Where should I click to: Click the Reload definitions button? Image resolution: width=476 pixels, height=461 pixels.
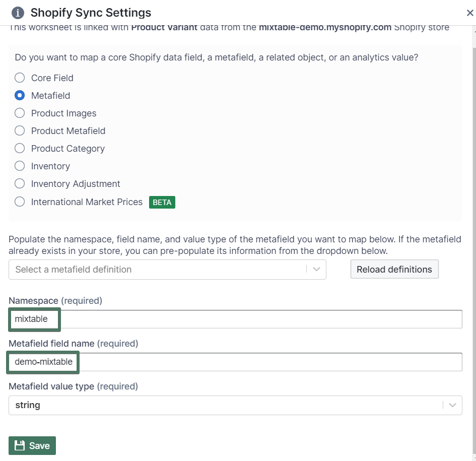click(394, 269)
